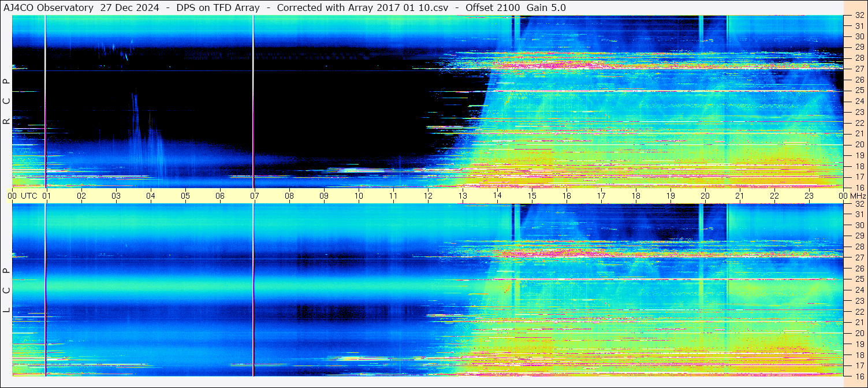
Task: Click the 01 UTC hour label
Action: coord(47,196)
